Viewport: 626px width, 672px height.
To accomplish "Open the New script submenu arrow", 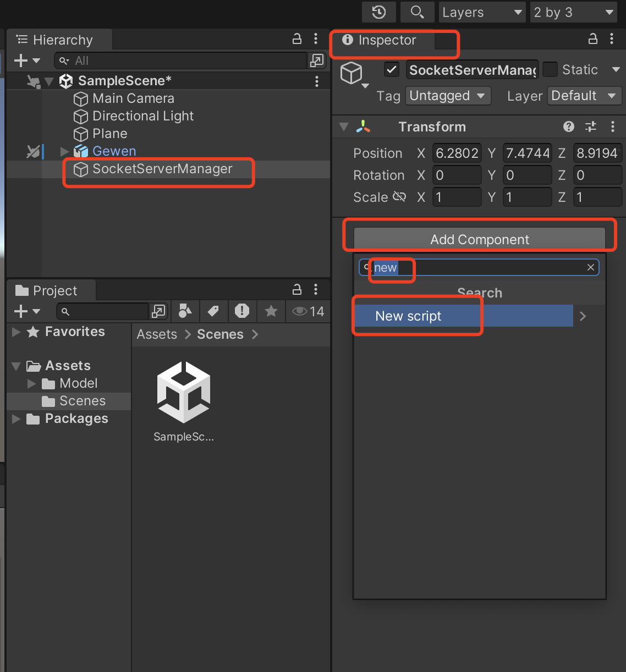I will (x=583, y=316).
